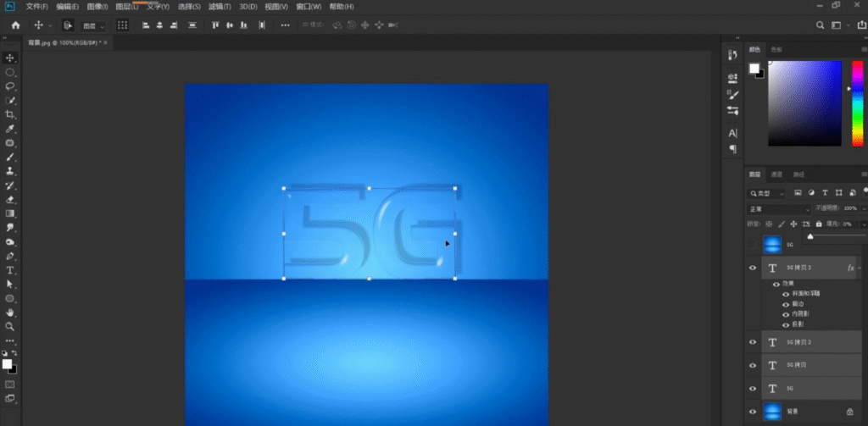
Task: Select the Horizontal Type tool
Action: [x=9, y=270]
